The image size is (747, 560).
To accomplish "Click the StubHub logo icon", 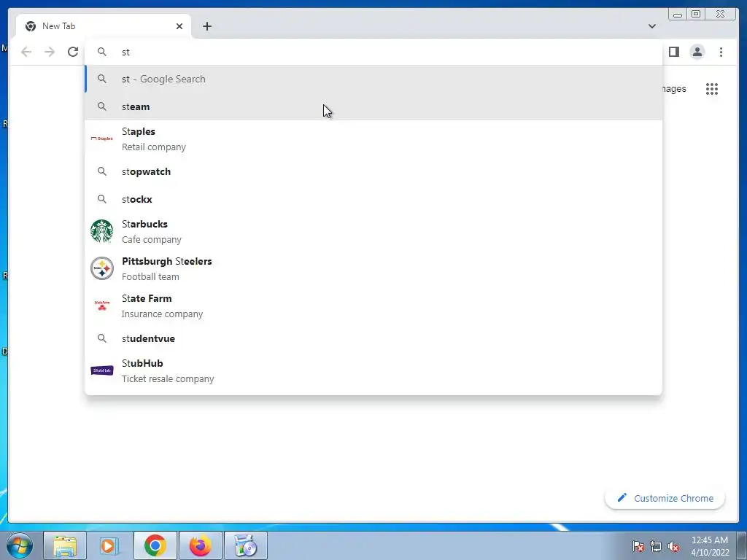I will pos(102,370).
